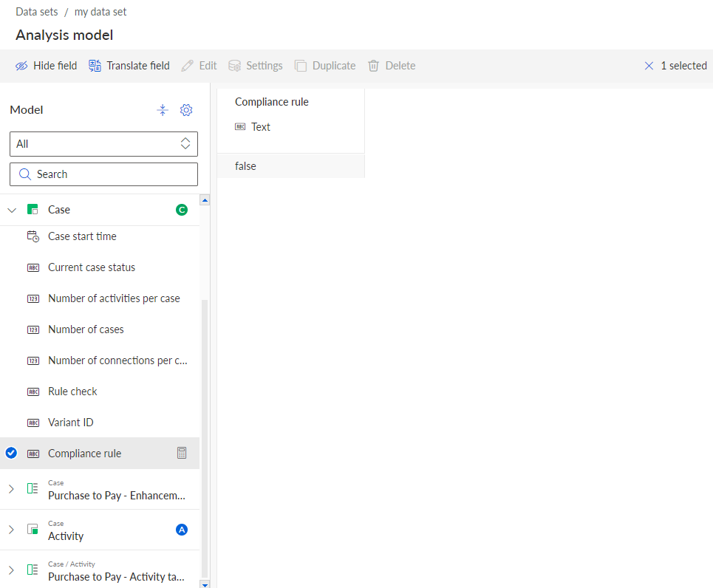Image resolution: width=713 pixels, height=588 pixels.
Task: Collapse the Case node chevron
Action: [x=13, y=210]
